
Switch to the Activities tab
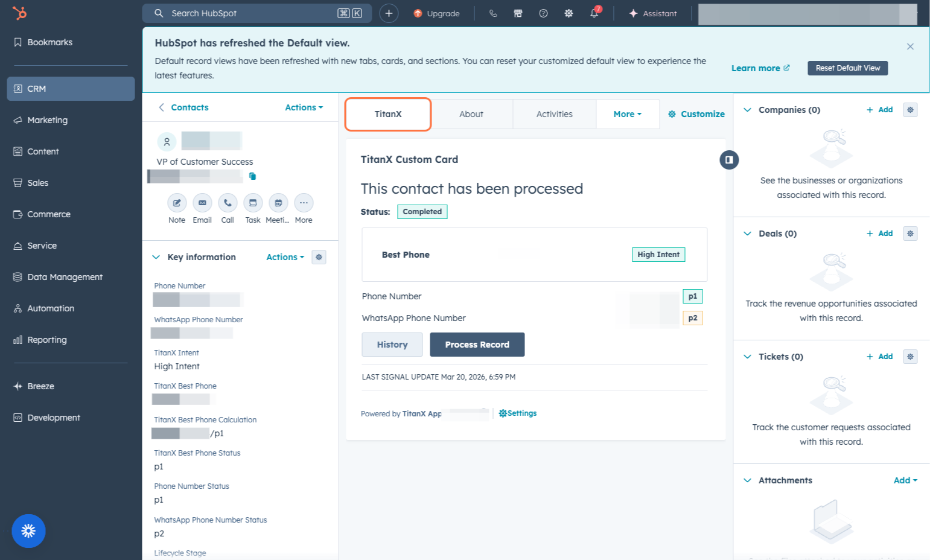pos(554,113)
